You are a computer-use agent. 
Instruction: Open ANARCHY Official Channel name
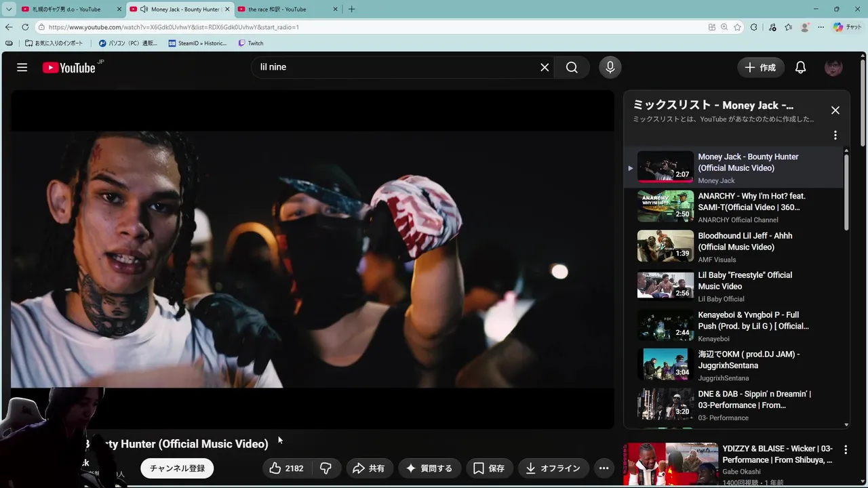click(738, 220)
